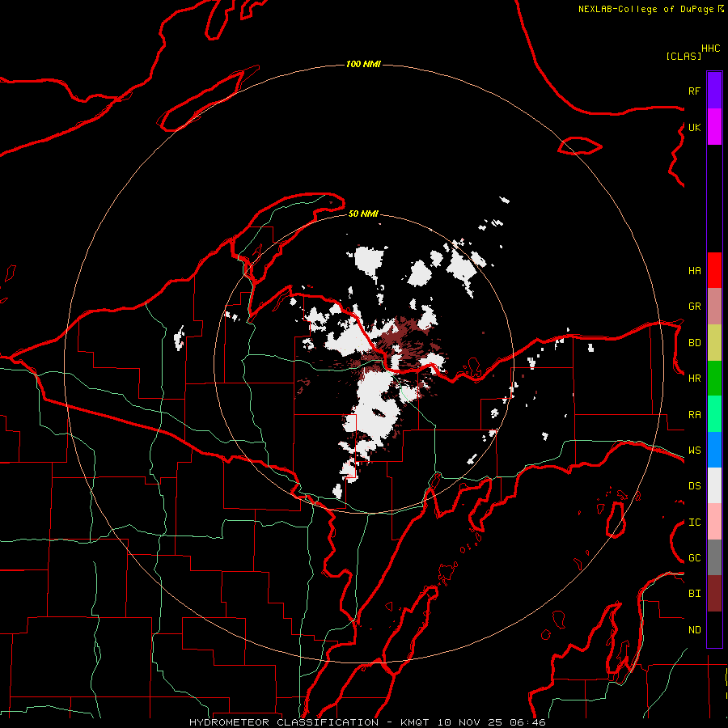Click the IC legend label
Screen dimensions: 728x728
click(694, 523)
